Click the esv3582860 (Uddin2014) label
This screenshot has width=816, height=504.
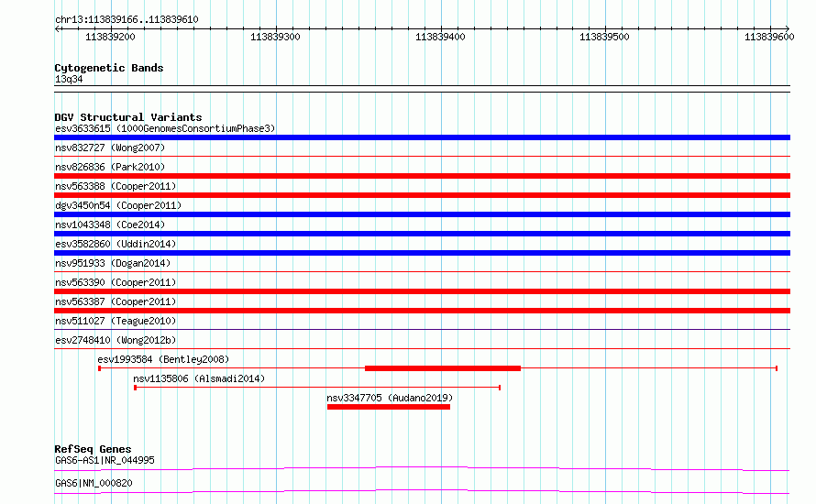(116, 244)
